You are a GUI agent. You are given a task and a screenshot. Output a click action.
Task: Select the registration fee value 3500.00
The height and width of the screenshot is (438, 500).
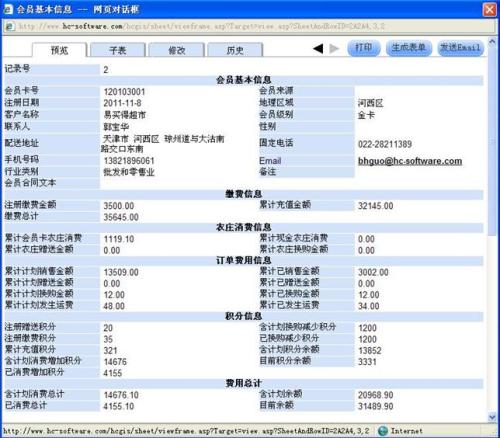(x=119, y=206)
